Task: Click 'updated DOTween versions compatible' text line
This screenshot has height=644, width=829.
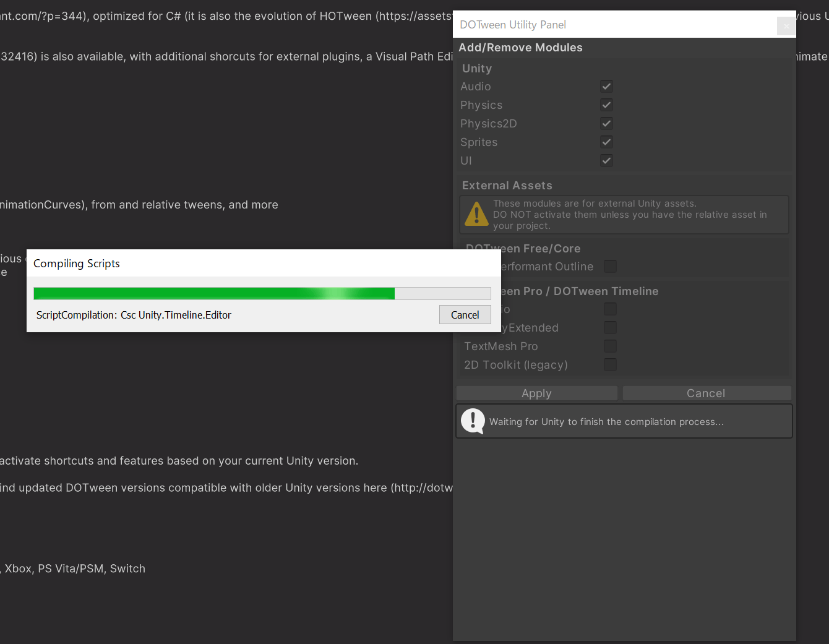Action: coord(226,488)
